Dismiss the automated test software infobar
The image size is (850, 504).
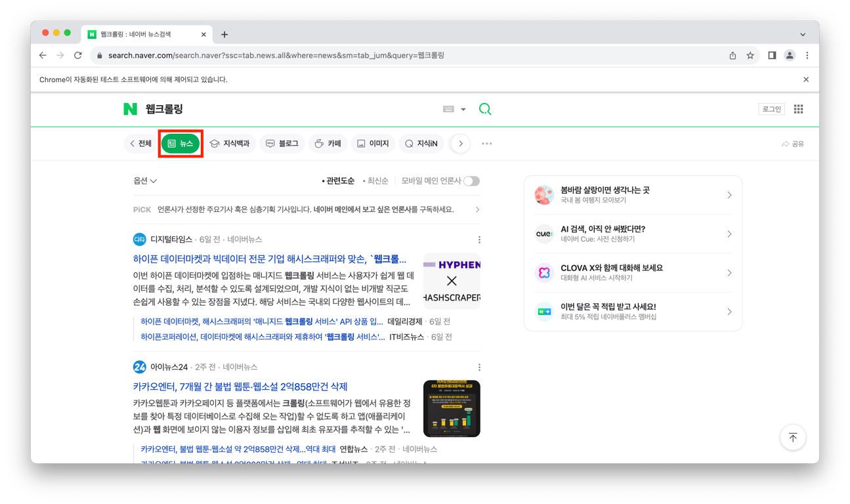(806, 79)
